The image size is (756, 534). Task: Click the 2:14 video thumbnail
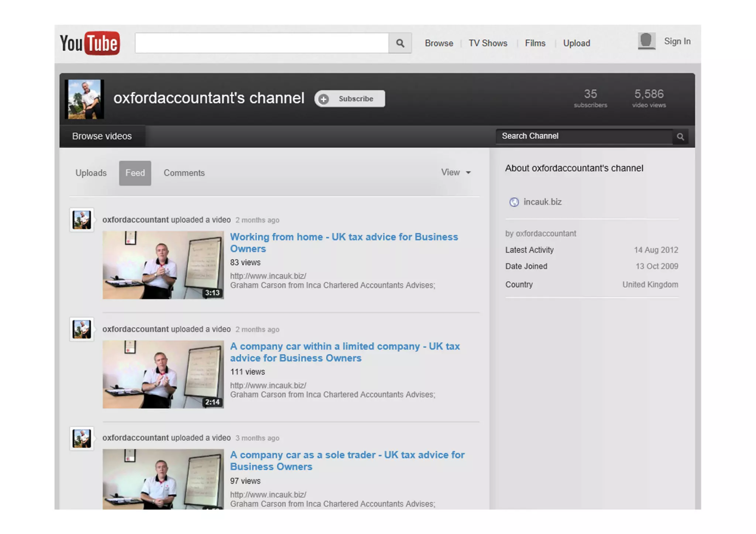[163, 374]
